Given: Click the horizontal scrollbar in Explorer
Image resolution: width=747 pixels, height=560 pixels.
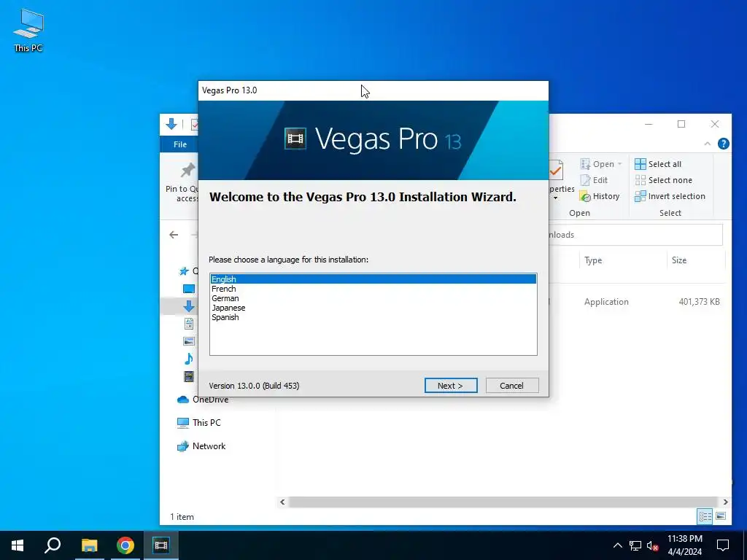Looking at the screenshot, I should tap(503, 502).
